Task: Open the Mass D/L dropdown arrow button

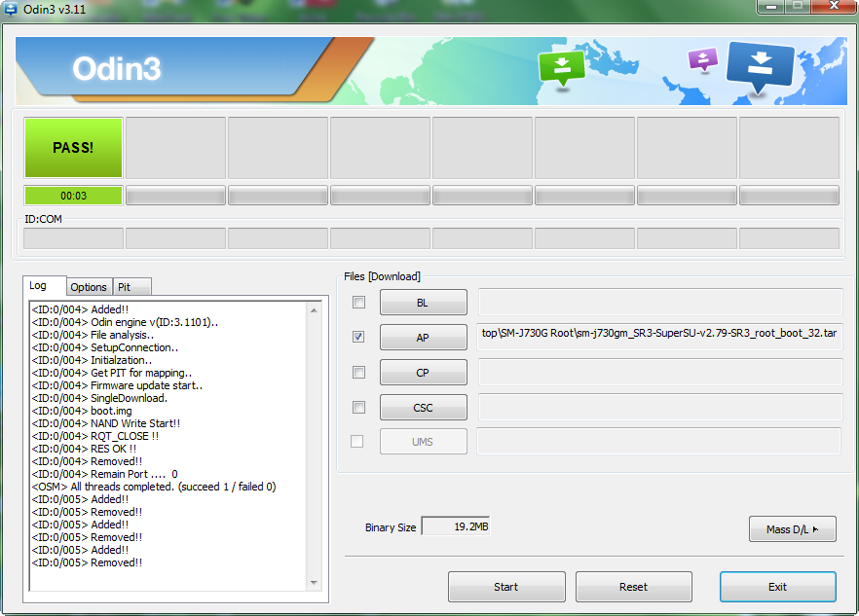Action: pyautogui.click(x=792, y=529)
